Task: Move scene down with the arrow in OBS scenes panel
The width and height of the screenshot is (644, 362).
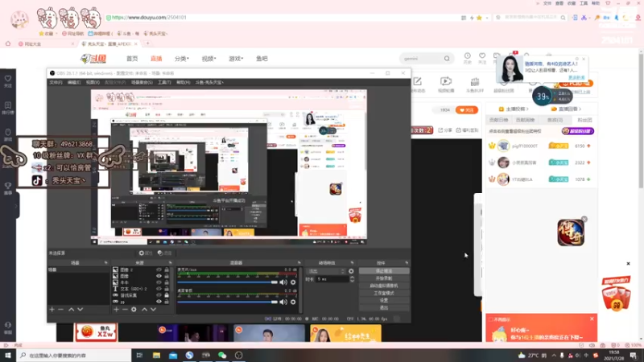Action: (x=80, y=310)
